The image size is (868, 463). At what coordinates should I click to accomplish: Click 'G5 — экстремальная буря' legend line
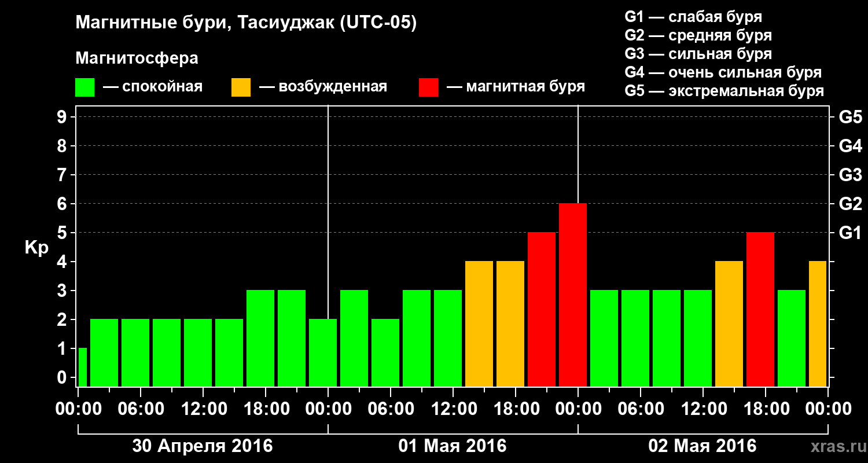[x=724, y=91]
